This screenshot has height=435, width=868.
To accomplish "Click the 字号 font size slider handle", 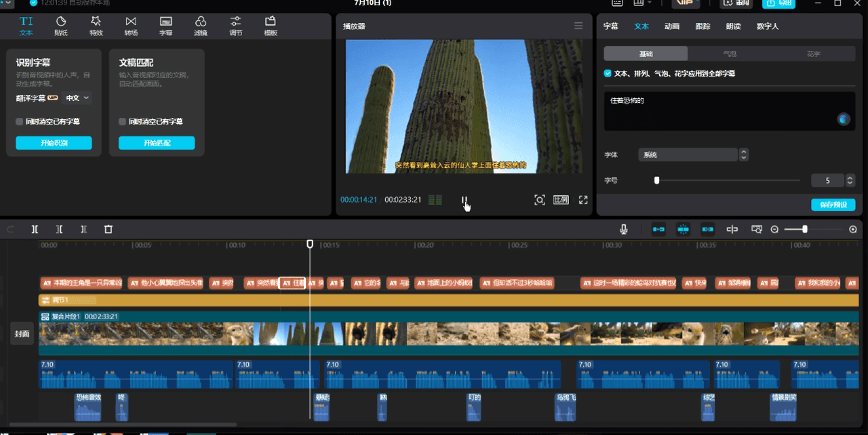I will (656, 180).
